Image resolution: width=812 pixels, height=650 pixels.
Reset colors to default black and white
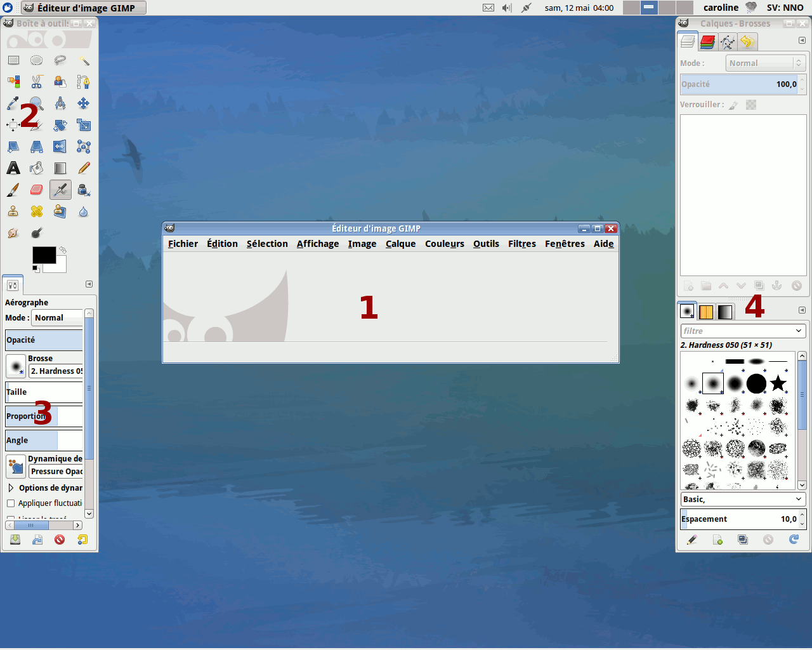[36, 269]
